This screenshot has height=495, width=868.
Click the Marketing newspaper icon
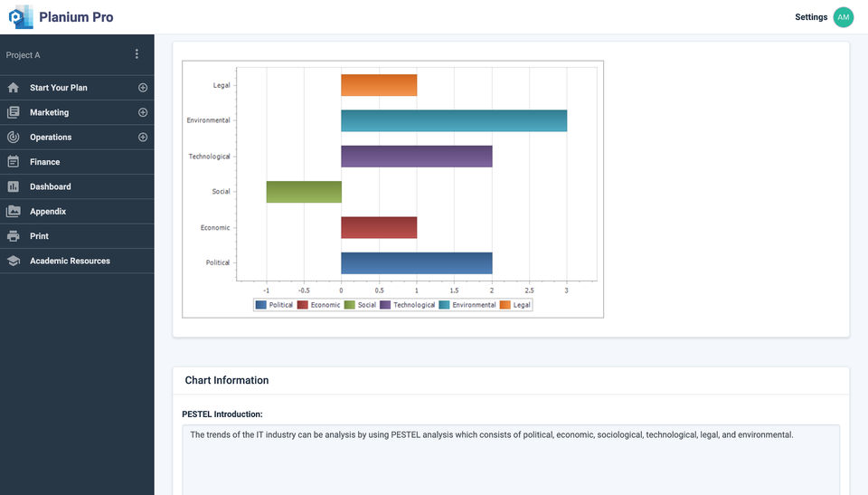(x=14, y=112)
